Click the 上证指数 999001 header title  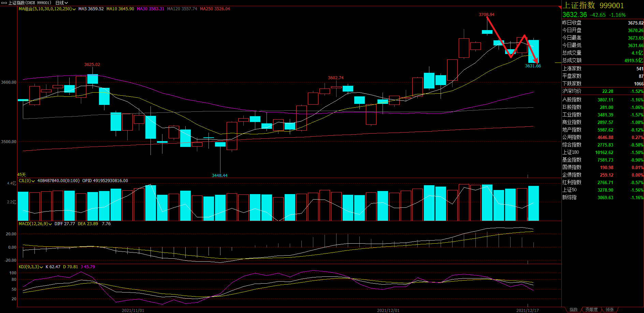click(x=593, y=5)
